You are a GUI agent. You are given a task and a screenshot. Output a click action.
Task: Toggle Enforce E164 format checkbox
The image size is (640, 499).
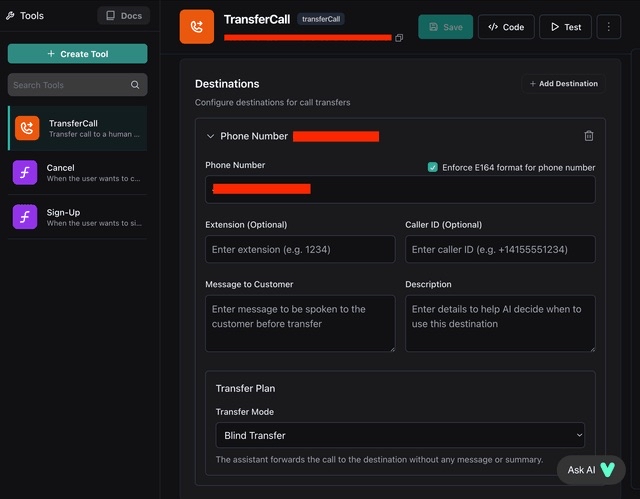tap(433, 167)
